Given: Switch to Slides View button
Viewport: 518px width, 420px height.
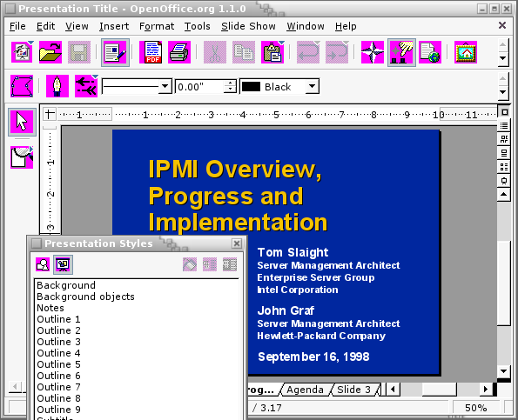Looking at the screenshot, I should pyautogui.click(x=504, y=139).
